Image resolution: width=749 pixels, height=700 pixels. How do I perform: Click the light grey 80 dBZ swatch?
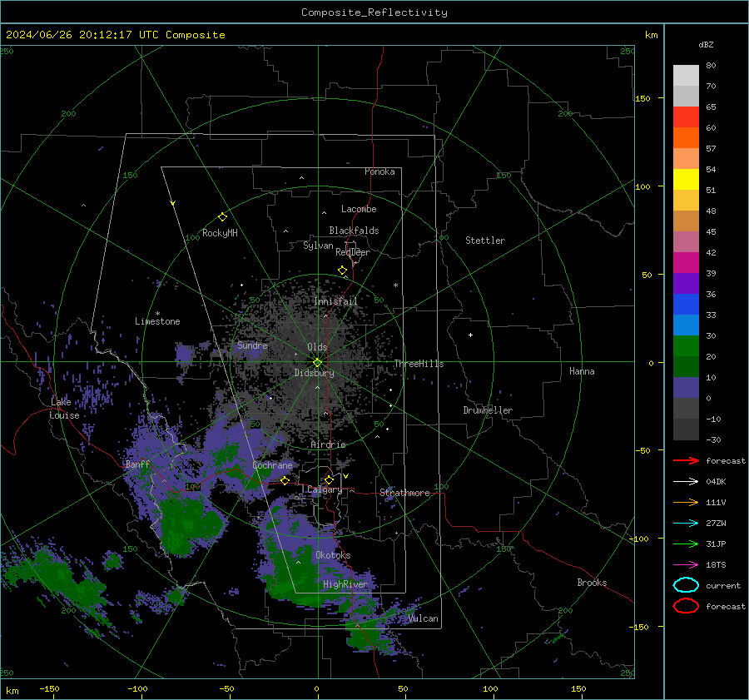click(686, 75)
